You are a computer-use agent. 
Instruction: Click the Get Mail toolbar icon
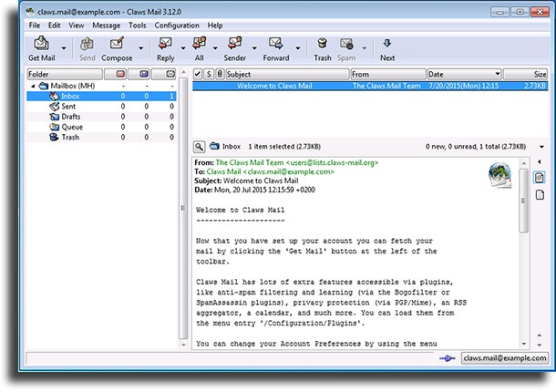[x=42, y=43]
